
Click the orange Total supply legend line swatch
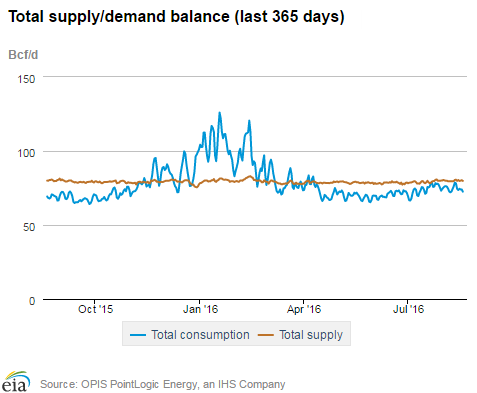(266, 335)
